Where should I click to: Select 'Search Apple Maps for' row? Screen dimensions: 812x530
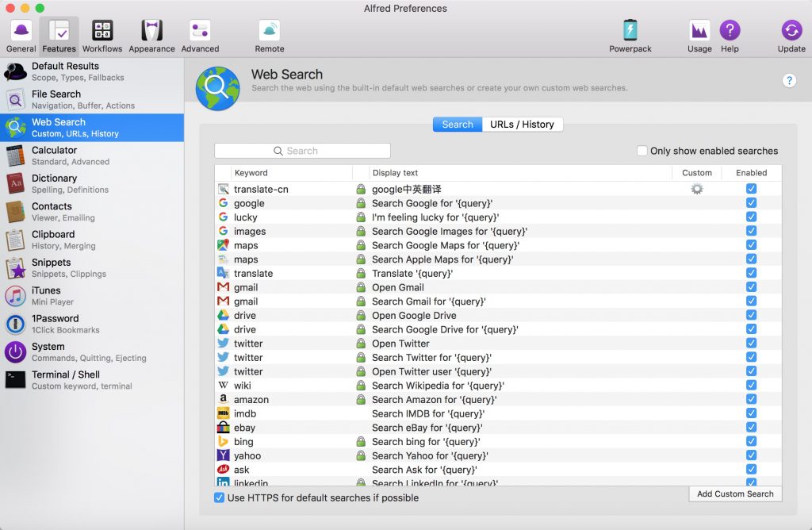point(498,259)
